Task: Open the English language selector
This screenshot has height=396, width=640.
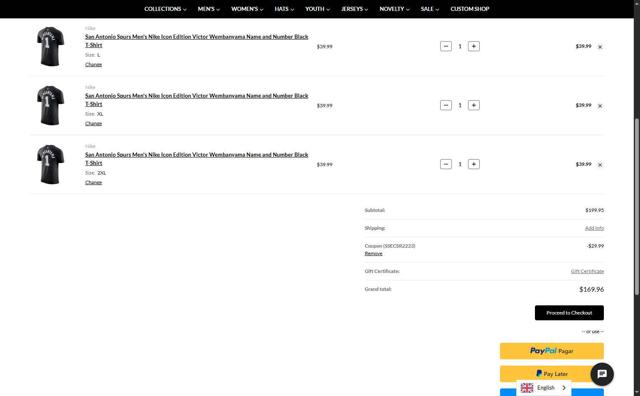Action: coord(544,387)
